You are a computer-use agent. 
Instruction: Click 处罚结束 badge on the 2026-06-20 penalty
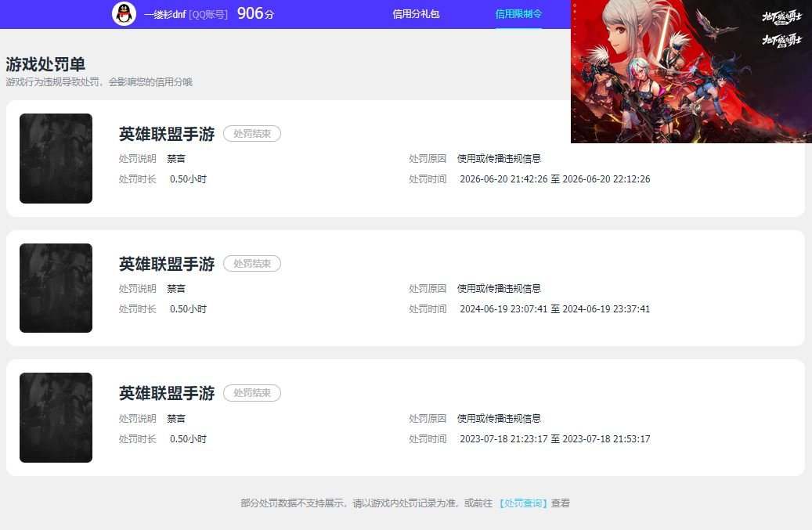[x=252, y=134]
